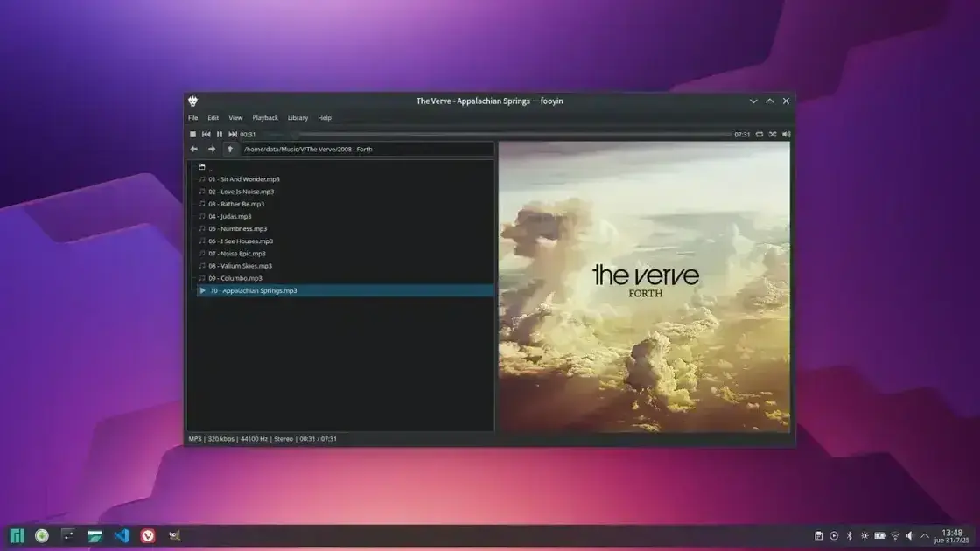Viewport: 980px width, 551px height.
Task: Open the Manjaro application launcher
Action: (x=17, y=535)
